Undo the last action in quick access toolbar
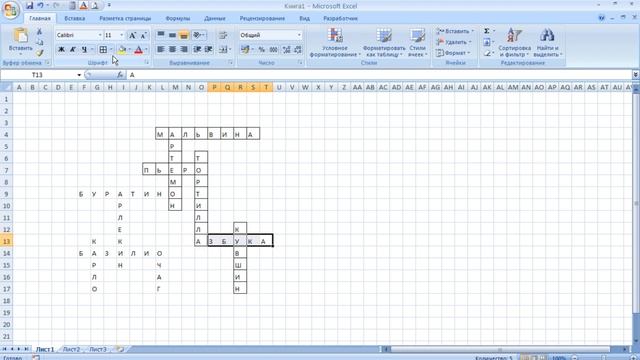Viewport: 640px width, 360px height. tap(40, 6)
